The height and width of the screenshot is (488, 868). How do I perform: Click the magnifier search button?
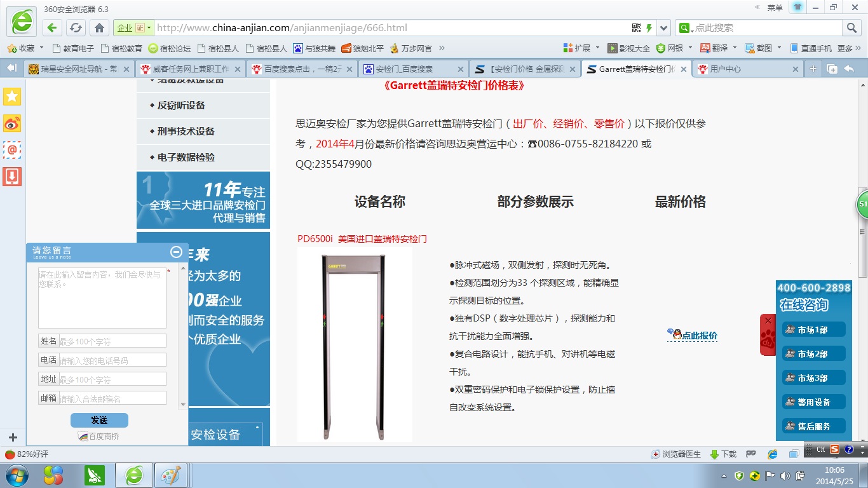[851, 28]
